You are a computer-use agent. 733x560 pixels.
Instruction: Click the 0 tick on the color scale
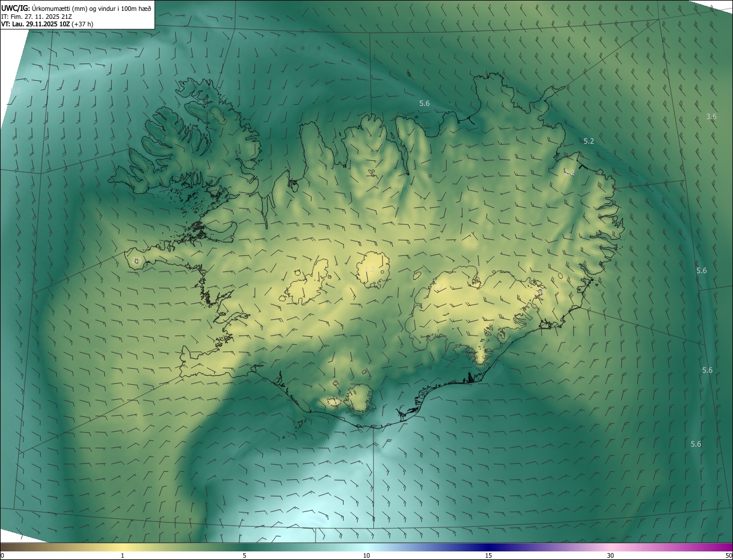click(x=2, y=555)
